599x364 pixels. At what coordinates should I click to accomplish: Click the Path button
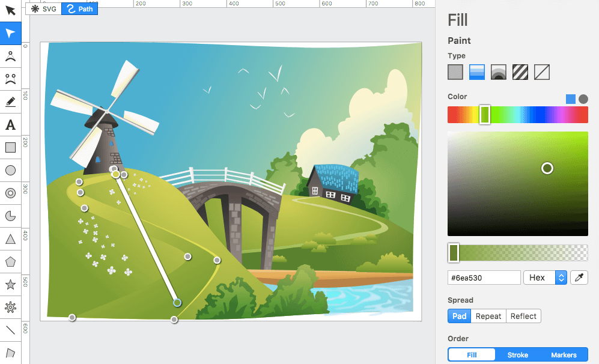(79, 9)
